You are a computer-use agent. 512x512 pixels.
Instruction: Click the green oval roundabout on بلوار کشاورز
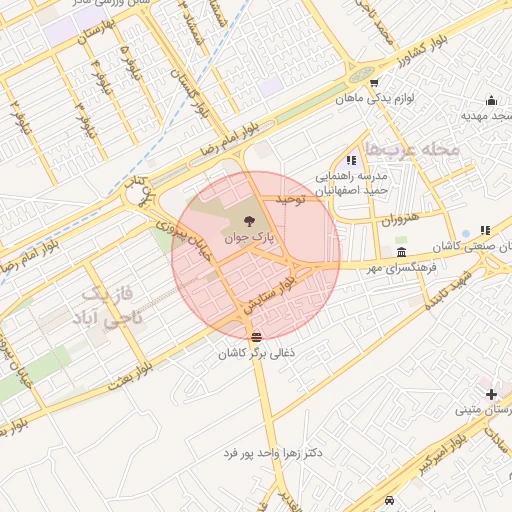(362, 75)
